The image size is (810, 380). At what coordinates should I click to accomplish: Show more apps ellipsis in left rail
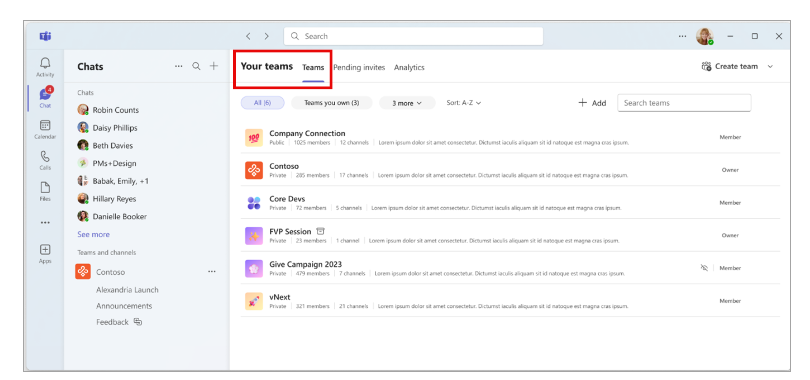(x=45, y=223)
